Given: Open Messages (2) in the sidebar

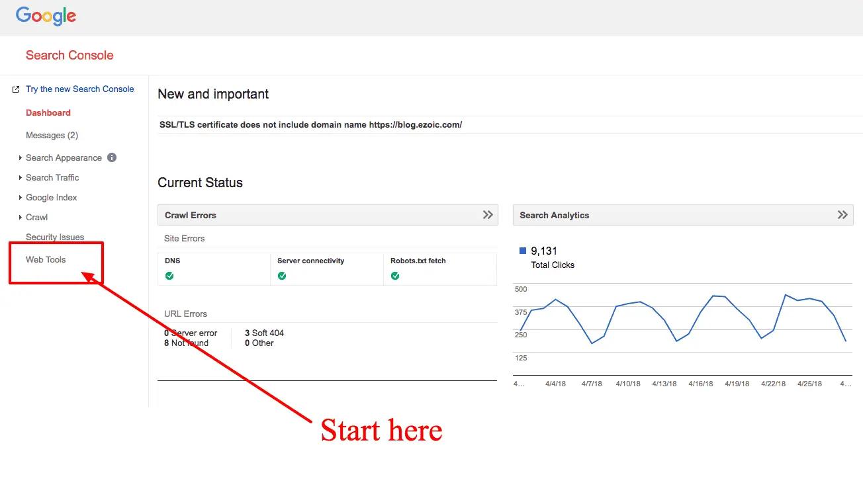Looking at the screenshot, I should coord(52,135).
